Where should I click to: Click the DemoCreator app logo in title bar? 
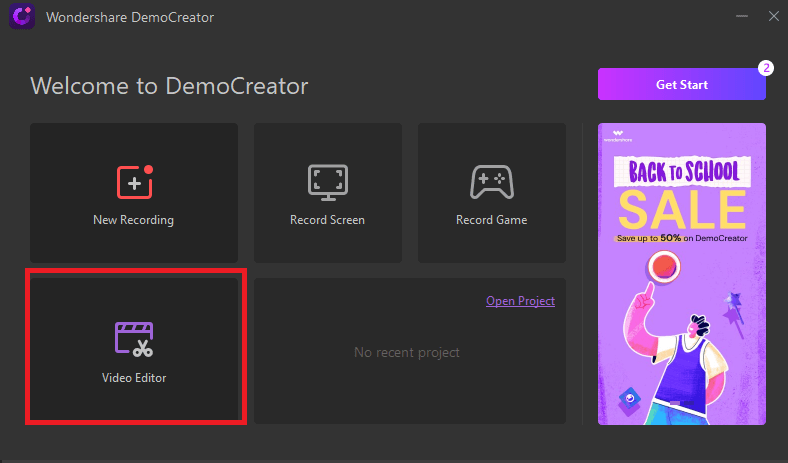pos(22,16)
